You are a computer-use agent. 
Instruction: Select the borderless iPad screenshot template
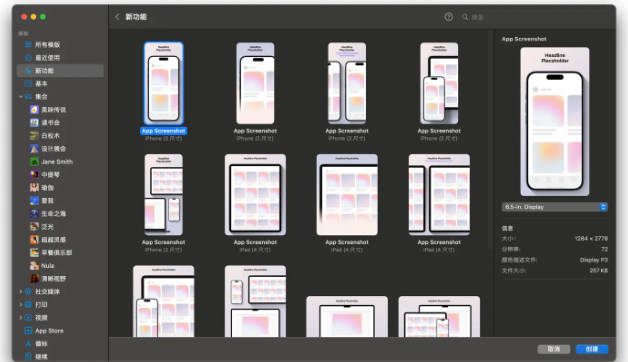(347, 195)
